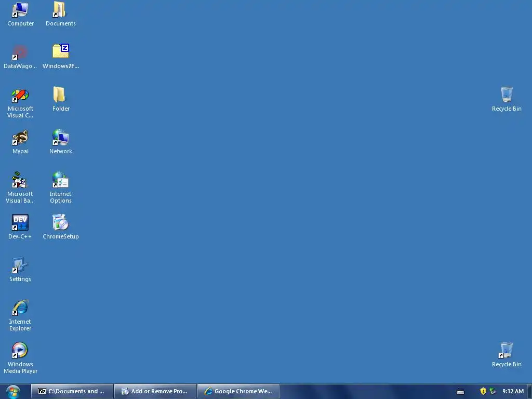Select the Settings desktop shortcut
The width and height of the screenshot is (532, 399).
(x=20, y=270)
